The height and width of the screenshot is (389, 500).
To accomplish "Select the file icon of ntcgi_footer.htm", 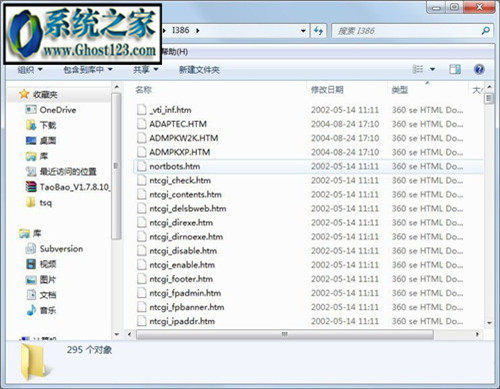I will (142, 279).
